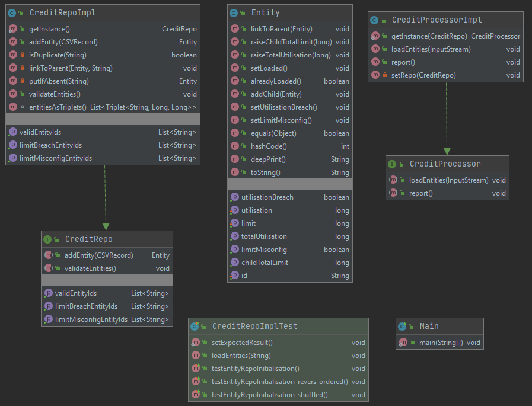Select the CreditRepo interface title

click(88, 239)
